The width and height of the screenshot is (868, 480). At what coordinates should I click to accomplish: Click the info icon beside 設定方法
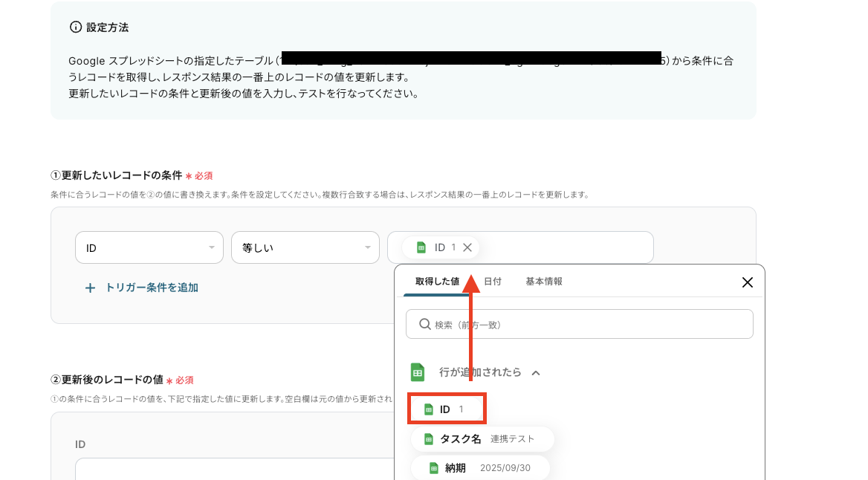tap(75, 27)
